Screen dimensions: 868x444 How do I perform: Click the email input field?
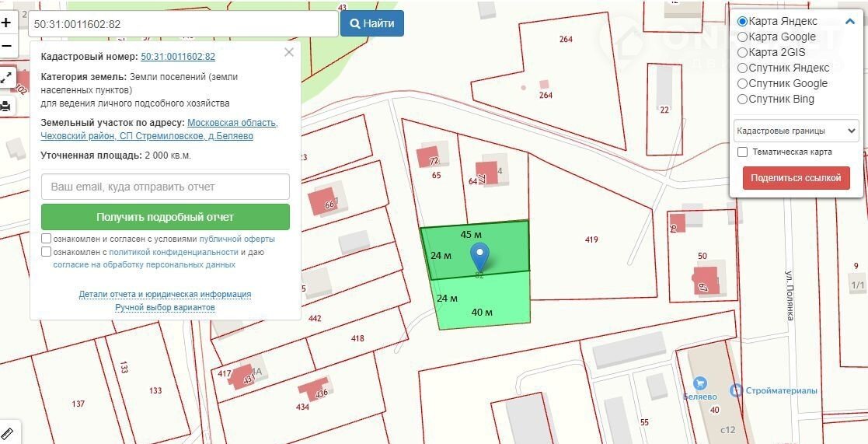click(x=165, y=187)
